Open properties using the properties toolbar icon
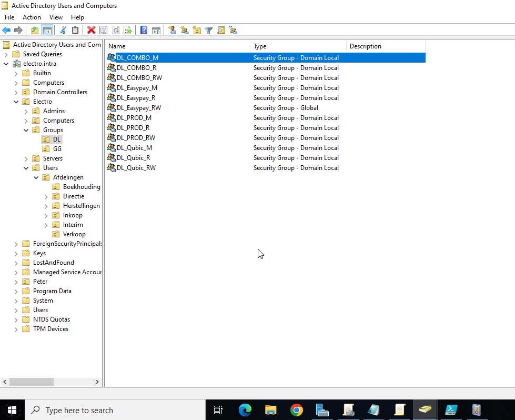 tap(103, 30)
